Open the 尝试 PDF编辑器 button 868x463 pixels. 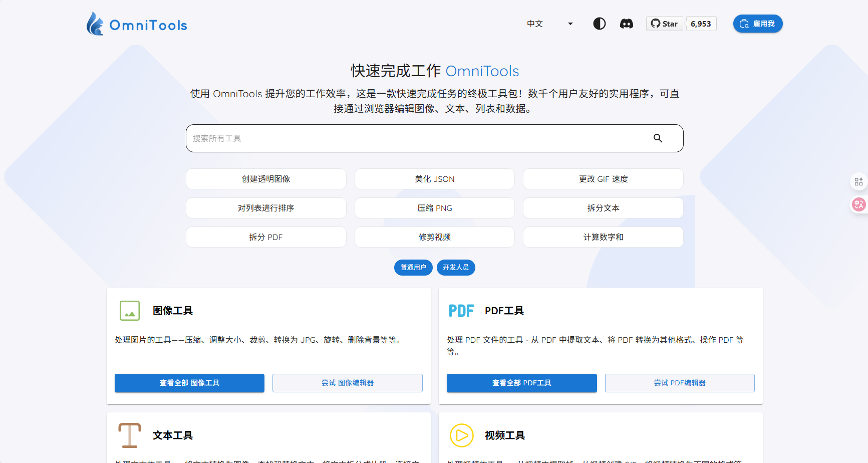[679, 383]
